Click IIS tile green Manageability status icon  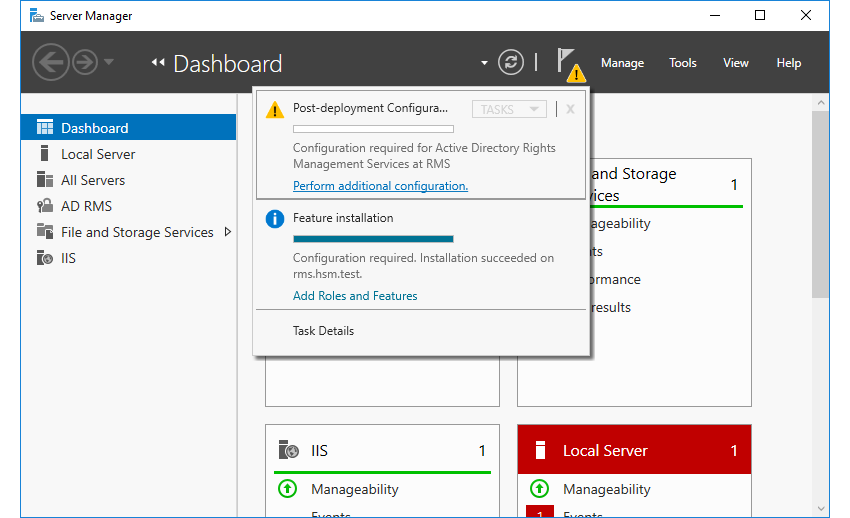pos(287,489)
